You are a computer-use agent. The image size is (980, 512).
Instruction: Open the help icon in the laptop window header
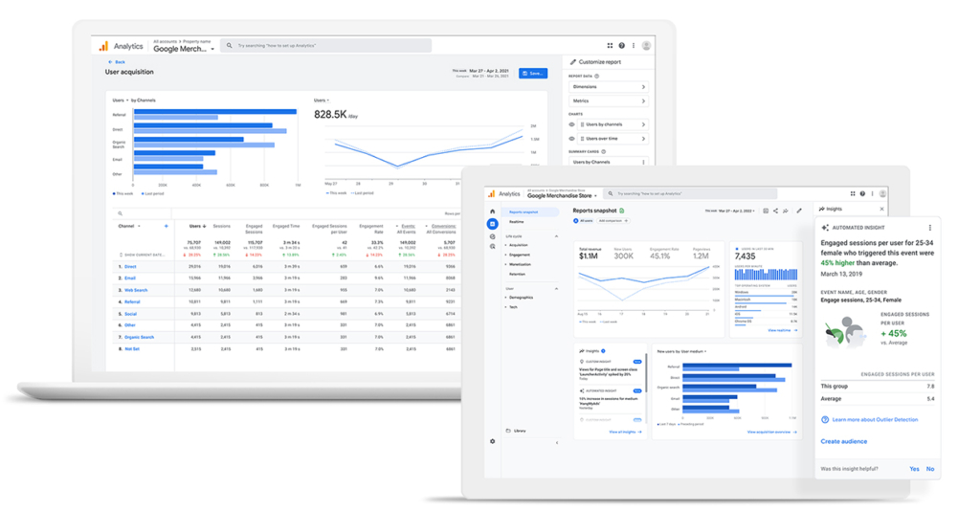[x=622, y=46]
